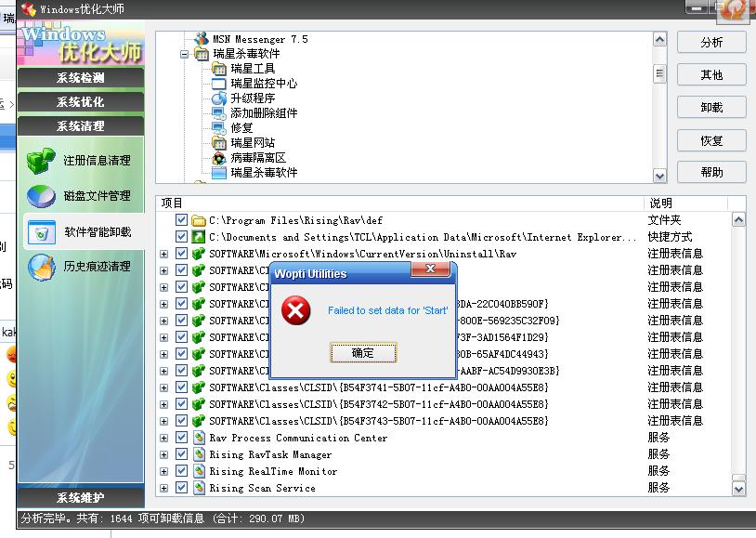Click the Windows优化大师 title bar app icon
Screen dimensions: 756x538
point(30,8)
